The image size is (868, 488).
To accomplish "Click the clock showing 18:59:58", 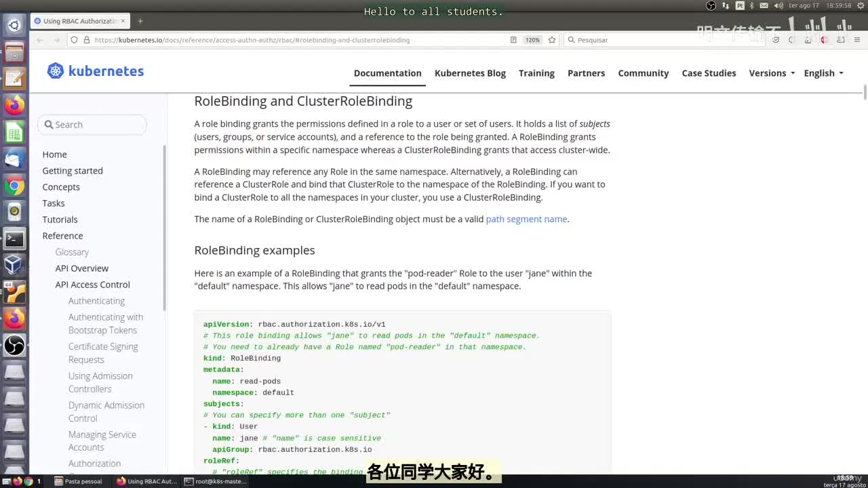I will click(x=839, y=5).
